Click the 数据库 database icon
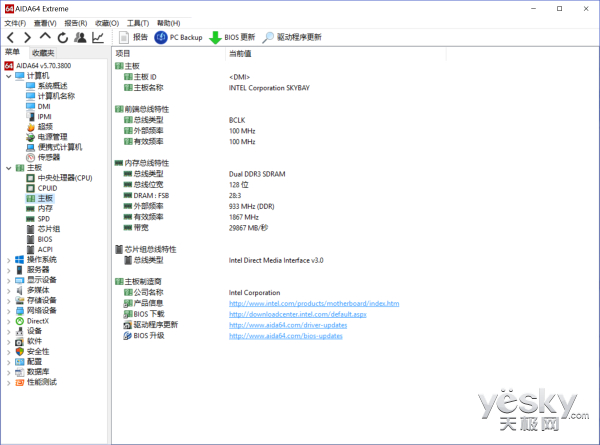Viewport: 600px width, 445px height. (20, 372)
